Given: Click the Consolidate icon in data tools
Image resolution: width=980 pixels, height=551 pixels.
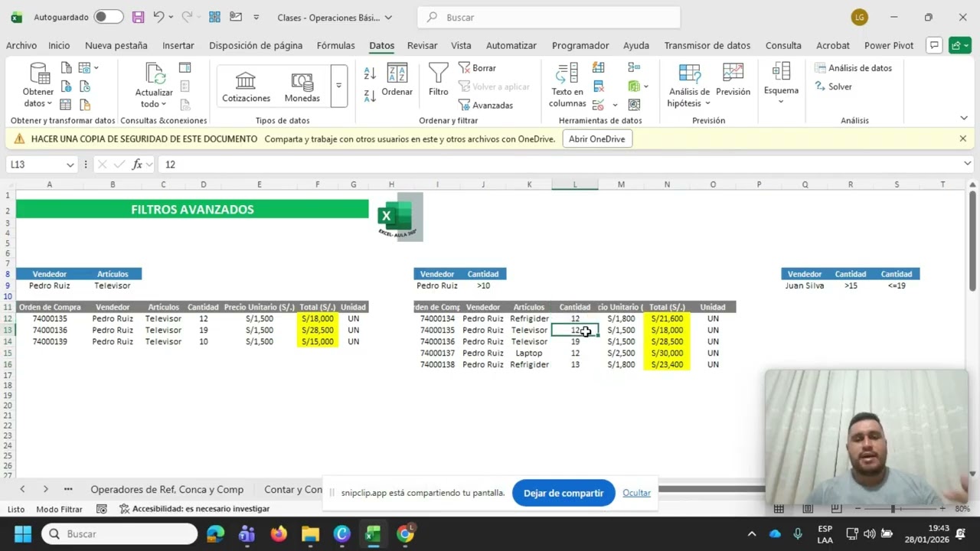Looking at the screenshot, I should [x=634, y=68].
